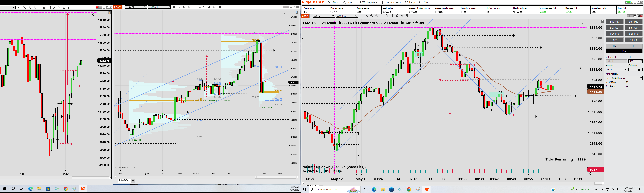Image resolution: width=644 pixels, height=193 pixels.
Task: Open the 2000 Tick interval dropdown
Action: [x=347, y=16]
